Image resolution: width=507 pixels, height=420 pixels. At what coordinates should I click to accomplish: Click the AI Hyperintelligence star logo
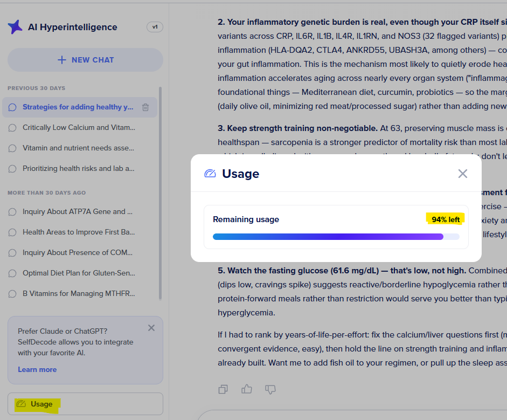point(15,27)
